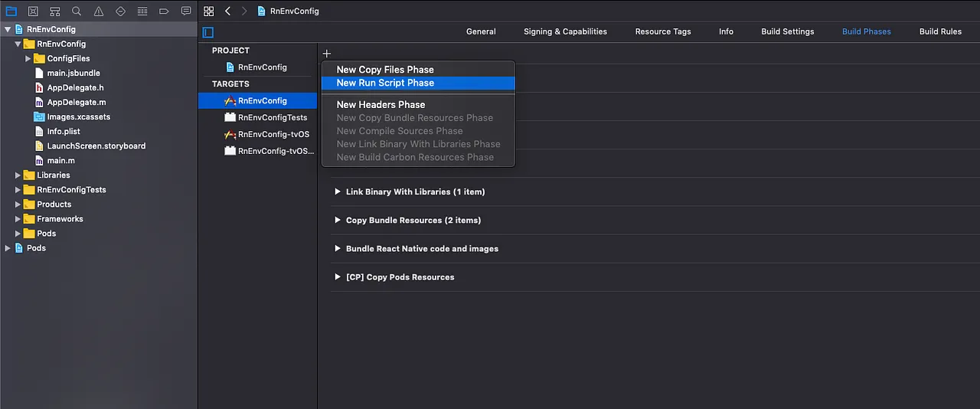Screen dimensions: 980x409
Task: Open the Find navigator magnifier icon
Action: (x=77, y=11)
